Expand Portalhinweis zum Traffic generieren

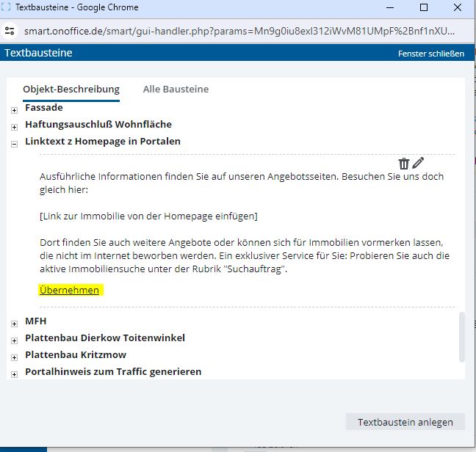point(14,374)
